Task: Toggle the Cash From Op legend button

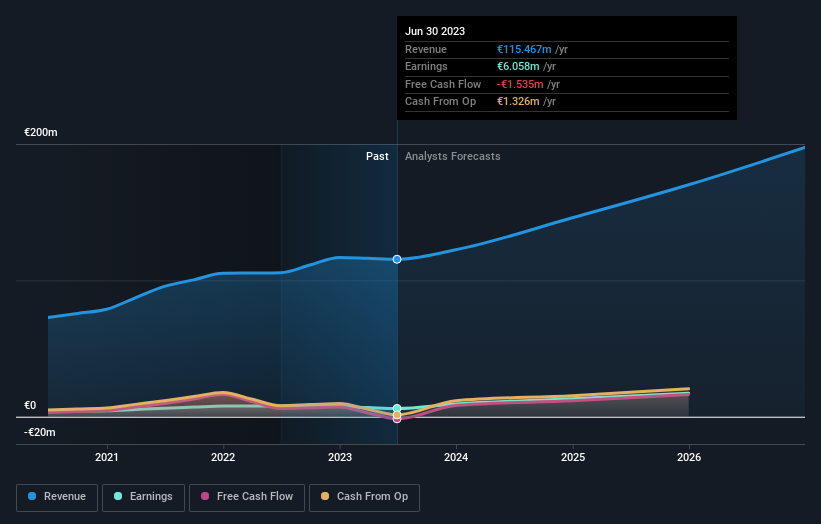Action: click(364, 497)
